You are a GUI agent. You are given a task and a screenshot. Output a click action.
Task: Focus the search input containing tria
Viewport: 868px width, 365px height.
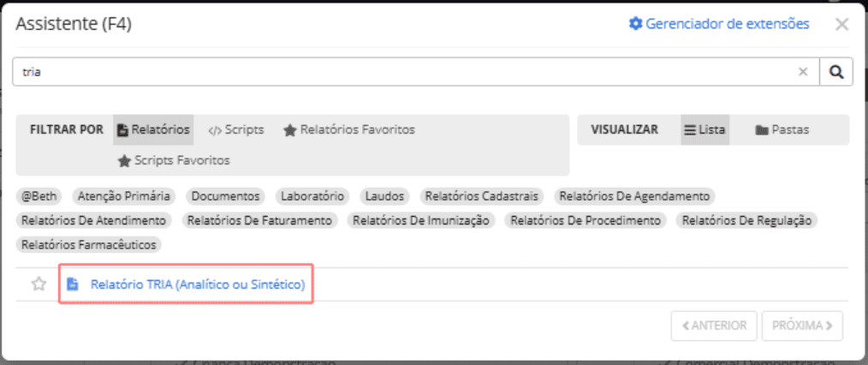tap(402, 72)
